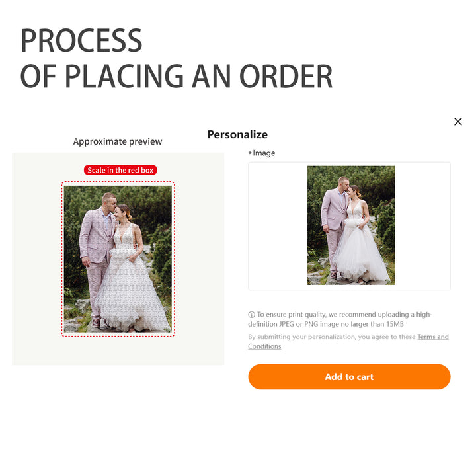476x476 pixels.
Task: Click the 'PROCESS' title word
Action: 81,40
